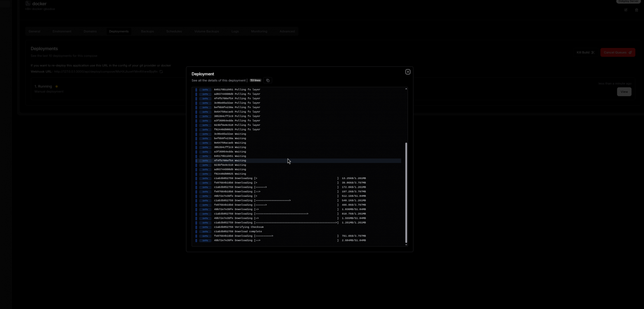Click the docker compose icon in header

click(x=28, y=3)
